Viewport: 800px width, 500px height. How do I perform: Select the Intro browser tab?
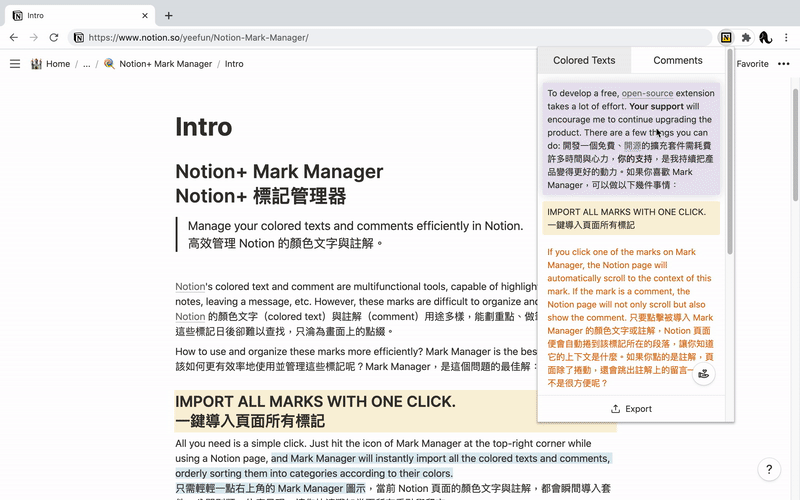(x=82, y=15)
